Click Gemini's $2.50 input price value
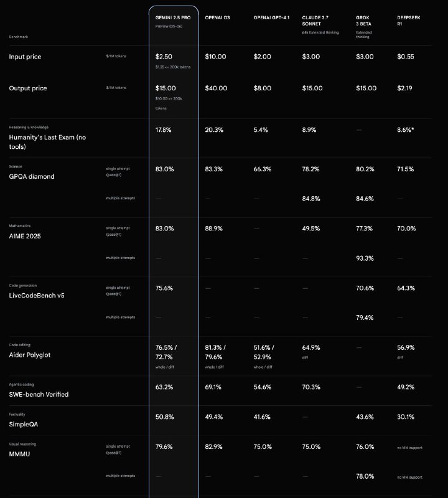Screen dimensions: 448x498 [x=164, y=57]
